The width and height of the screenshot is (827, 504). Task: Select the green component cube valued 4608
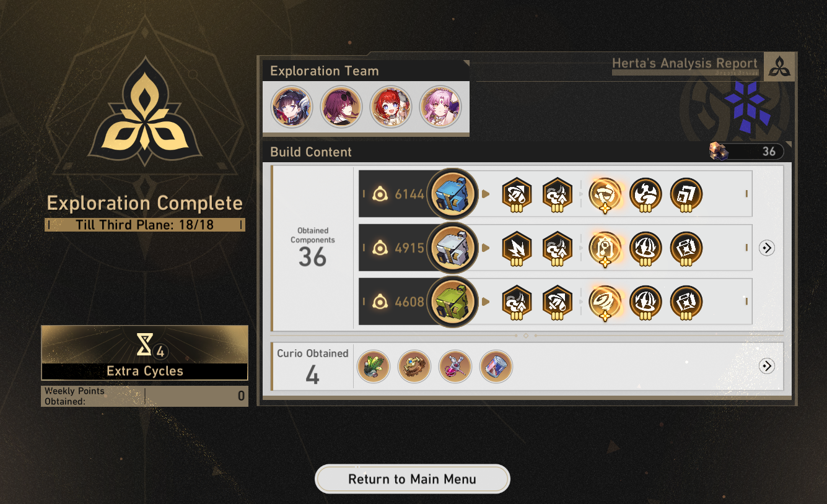coord(453,302)
